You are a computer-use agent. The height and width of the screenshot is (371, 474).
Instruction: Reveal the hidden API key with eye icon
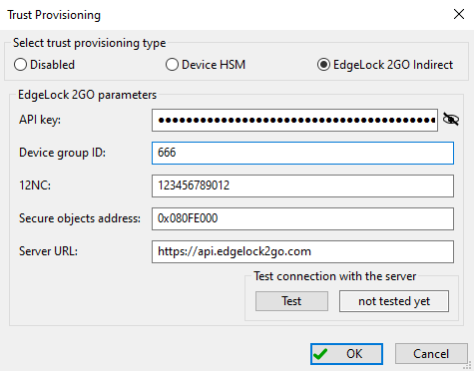coord(451,119)
